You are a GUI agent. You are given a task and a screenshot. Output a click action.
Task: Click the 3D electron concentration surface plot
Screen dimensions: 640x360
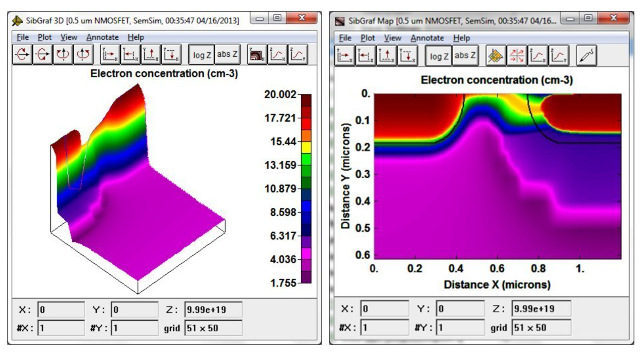pos(138,189)
